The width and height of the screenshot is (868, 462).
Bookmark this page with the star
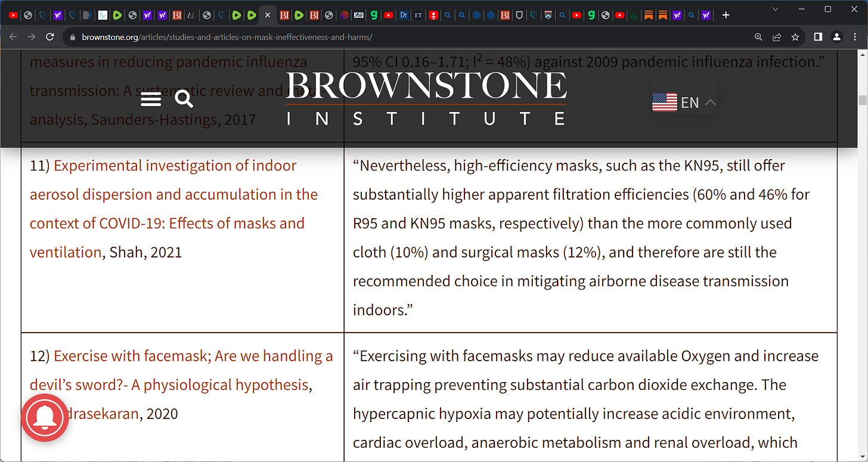tap(795, 37)
